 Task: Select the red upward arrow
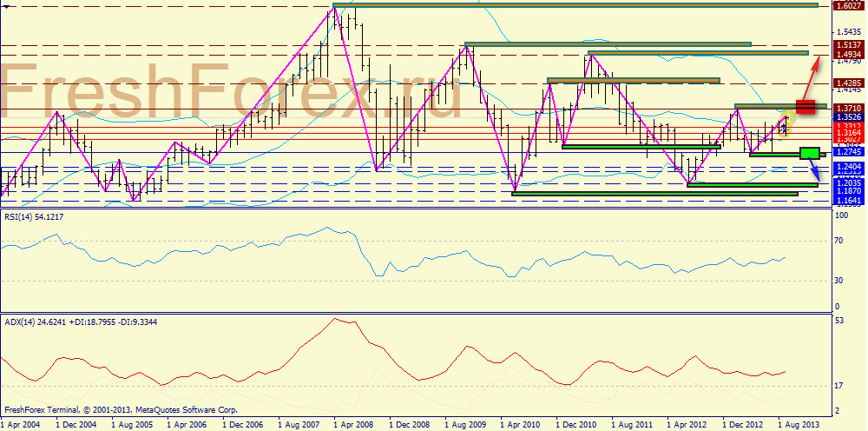point(813,75)
